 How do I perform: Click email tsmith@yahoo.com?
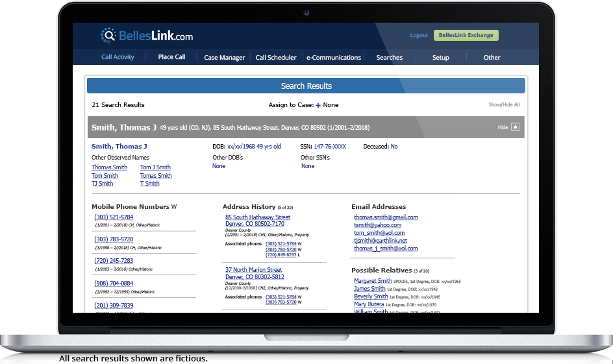click(378, 225)
